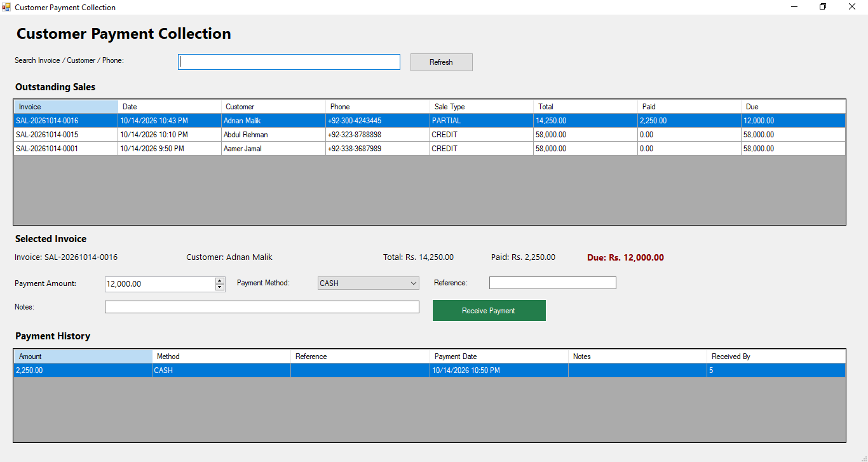
Task: Sort Payment History by Reference column
Action: (360, 357)
